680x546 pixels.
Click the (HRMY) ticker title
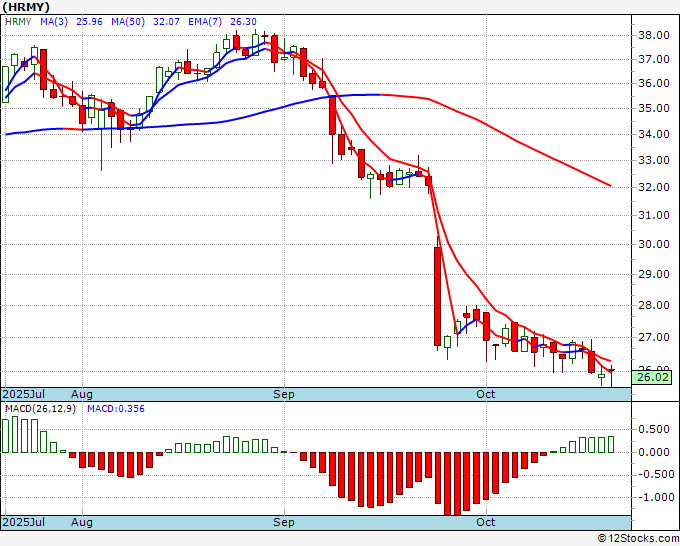(x=30, y=7)
